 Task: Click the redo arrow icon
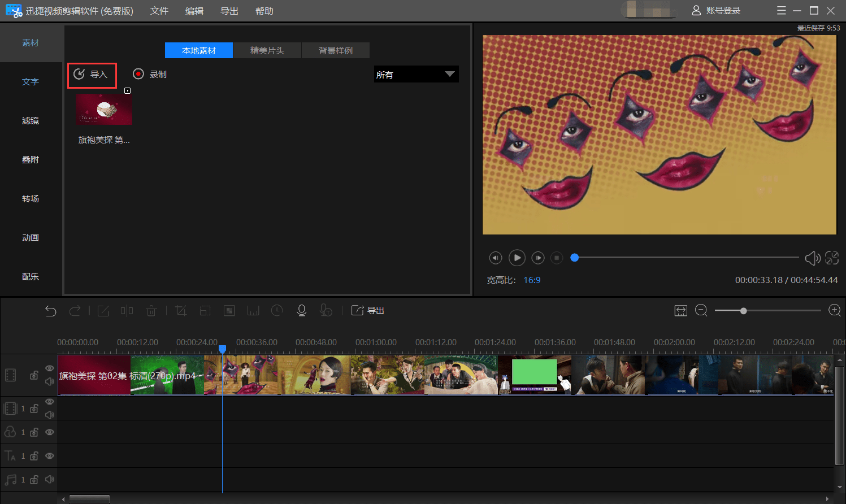click(75, 311)
